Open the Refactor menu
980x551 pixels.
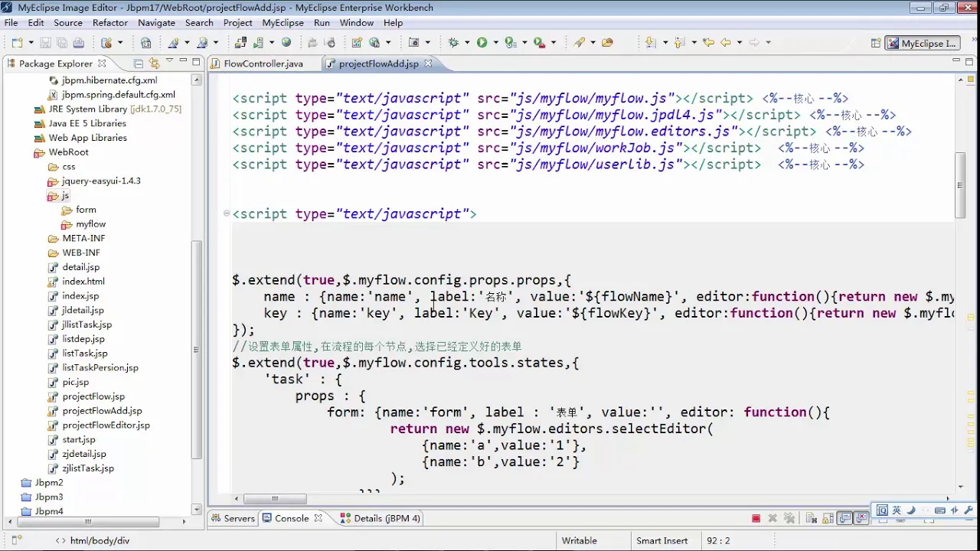pyautogui.click(x=110, y=23)
